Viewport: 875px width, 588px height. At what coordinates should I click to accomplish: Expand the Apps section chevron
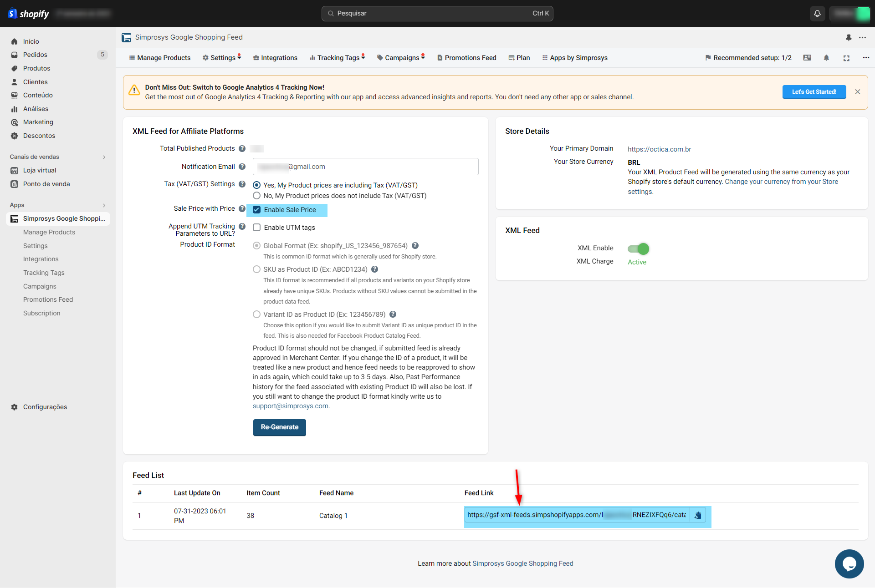pos(104,205)
